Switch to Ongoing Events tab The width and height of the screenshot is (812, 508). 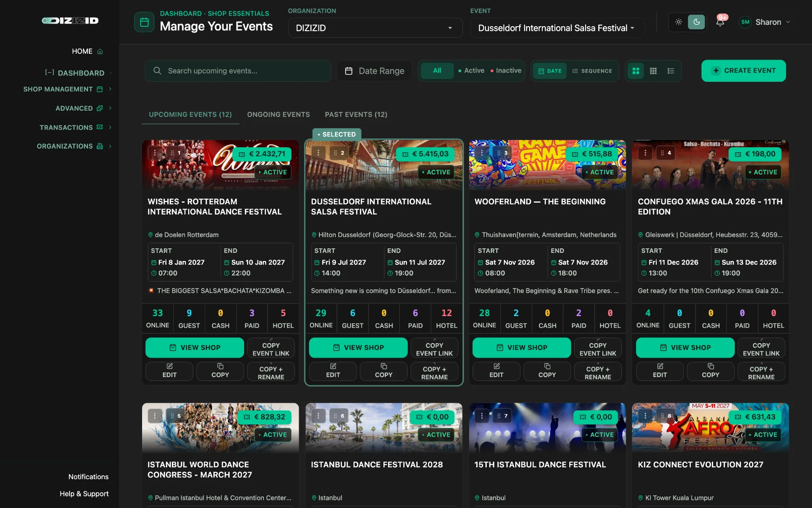(x=278, y=115)
